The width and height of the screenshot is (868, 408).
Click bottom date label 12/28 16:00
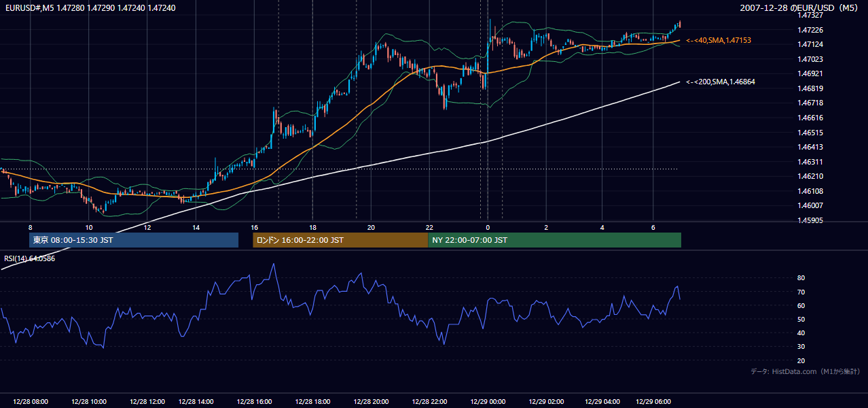[x=255, y=401]
